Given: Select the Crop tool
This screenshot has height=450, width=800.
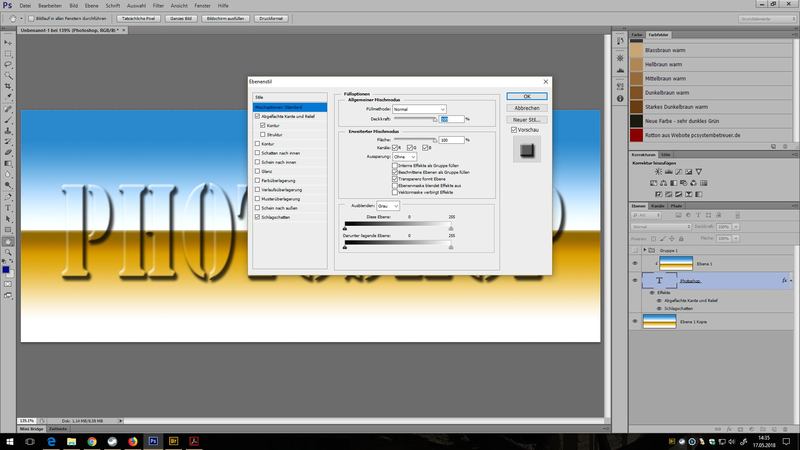Looking at the screenshot, I should click(8, 86).
